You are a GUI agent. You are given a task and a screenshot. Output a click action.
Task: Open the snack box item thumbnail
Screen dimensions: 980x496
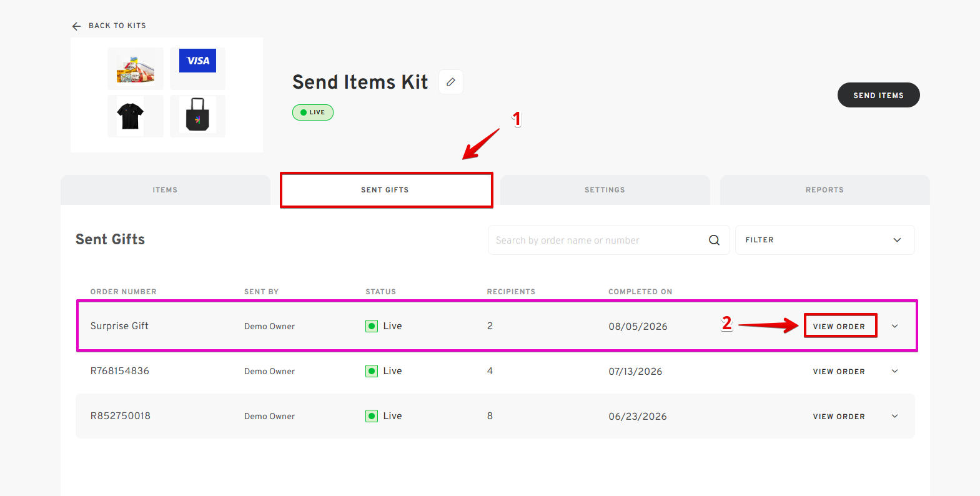pos(136,68)
